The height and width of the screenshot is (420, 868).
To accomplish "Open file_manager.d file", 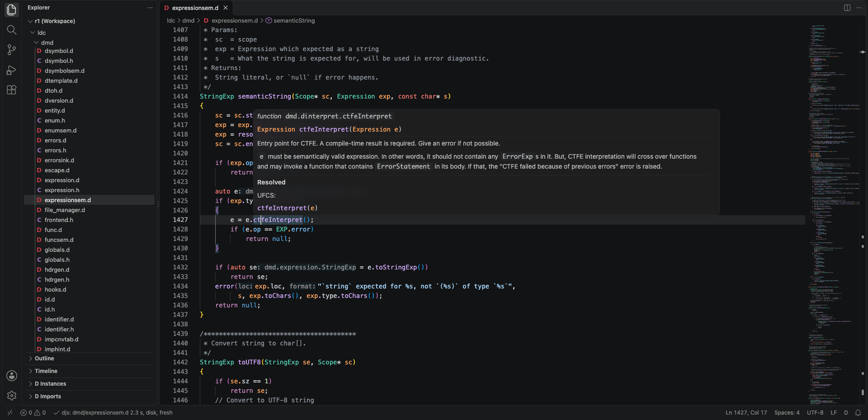I will coord(65,210).
